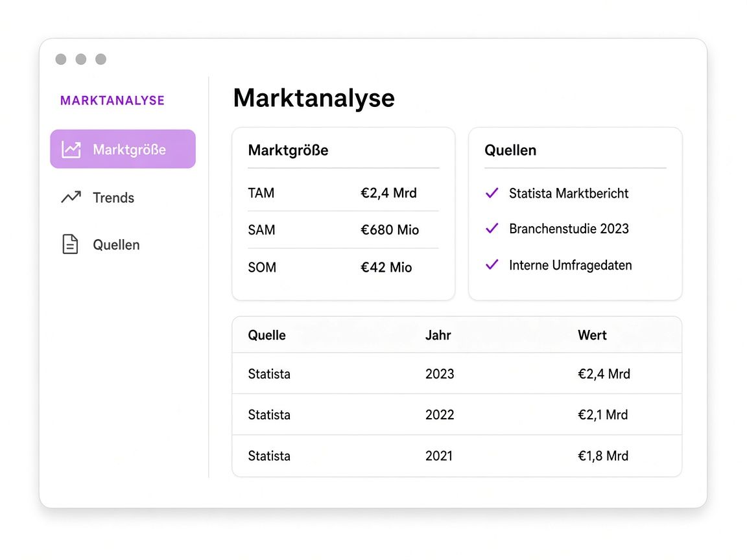
Task: Click the Quellen document icon in sidebar
Action: (x=70, y=244)
